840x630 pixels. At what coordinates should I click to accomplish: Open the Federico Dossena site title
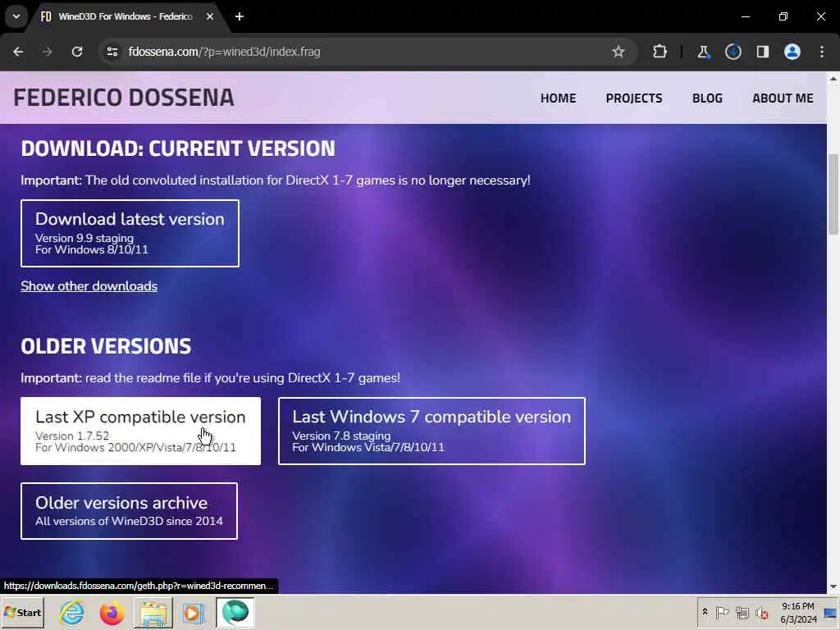pyautogui.click(x=124, y=98)
